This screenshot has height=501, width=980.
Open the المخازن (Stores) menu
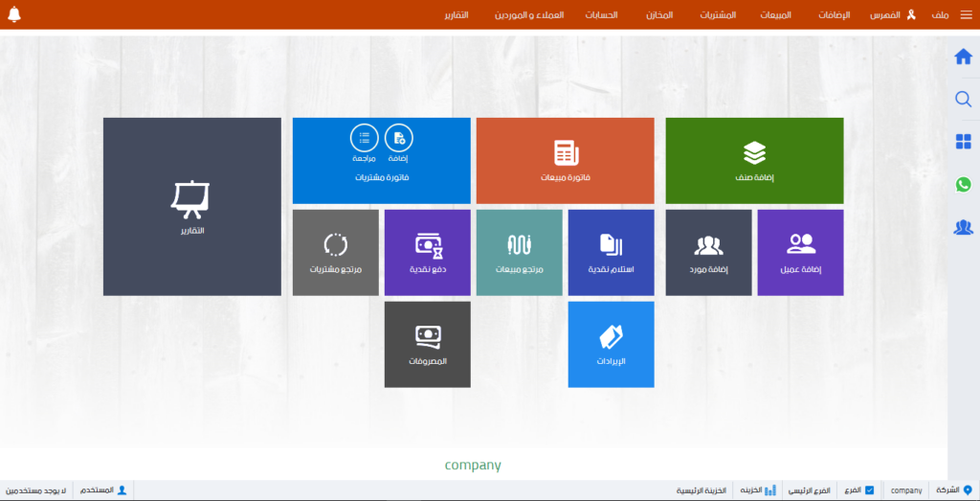coord(658,15)
